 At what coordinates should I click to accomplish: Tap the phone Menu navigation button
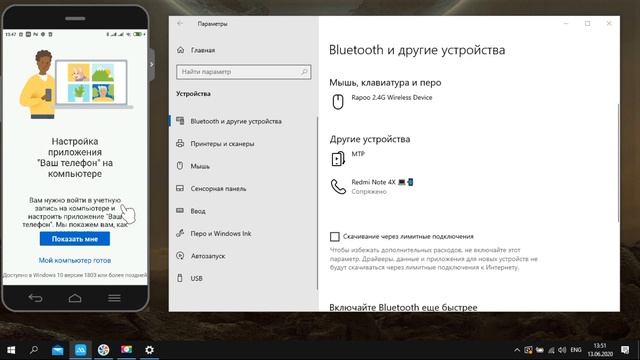(114, 298)
